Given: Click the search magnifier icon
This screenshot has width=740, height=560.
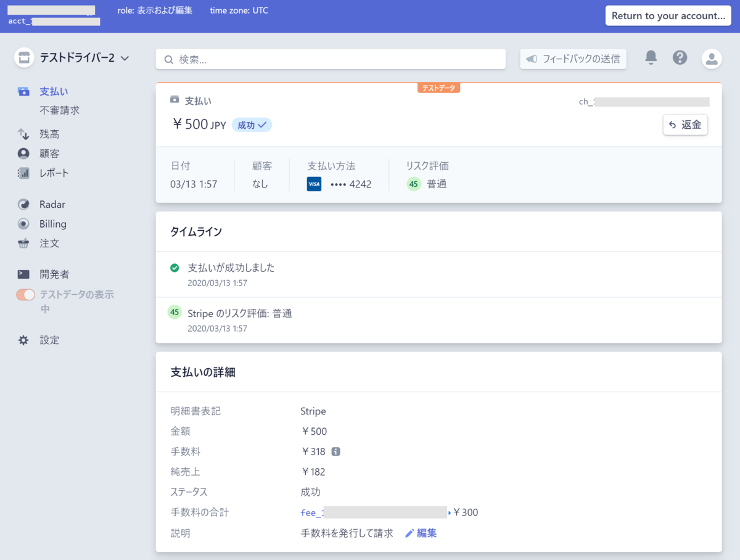Looking at the screenshot, I should click(169, 59).
